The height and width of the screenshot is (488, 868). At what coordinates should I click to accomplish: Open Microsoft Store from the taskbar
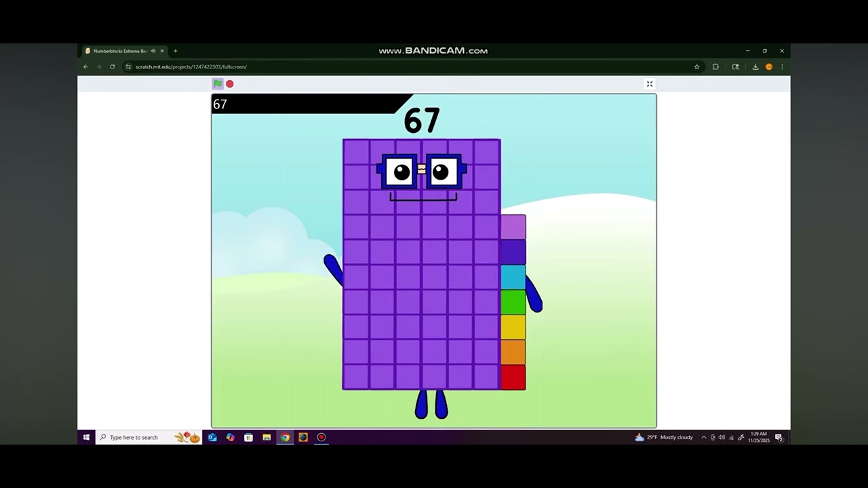tap(249, 437)
